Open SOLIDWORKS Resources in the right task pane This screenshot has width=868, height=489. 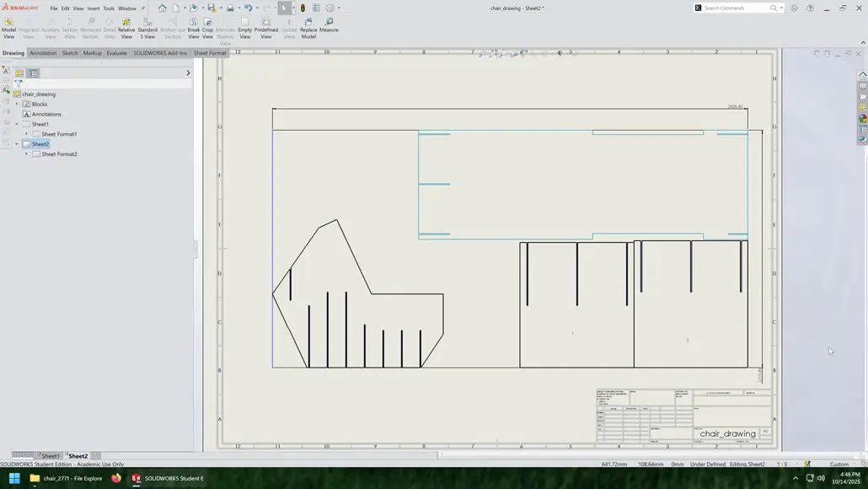[861, 74]
